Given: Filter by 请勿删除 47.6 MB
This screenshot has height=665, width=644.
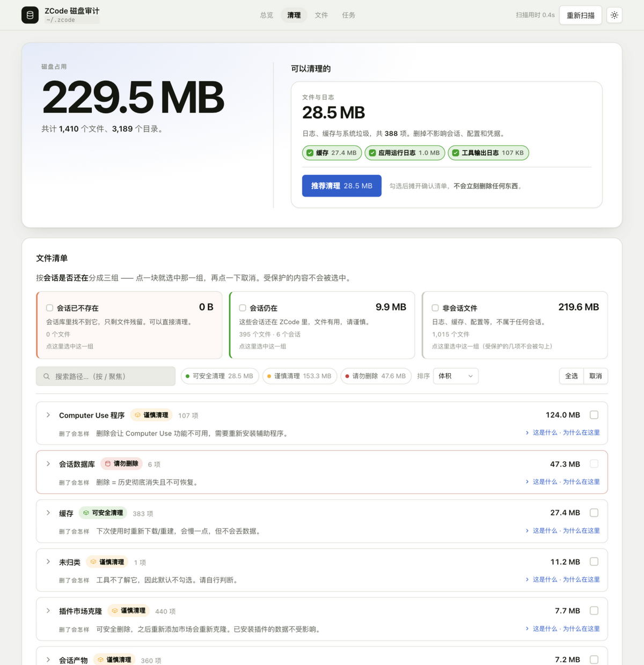Looking at the screenshot, I should pos(376,376).
